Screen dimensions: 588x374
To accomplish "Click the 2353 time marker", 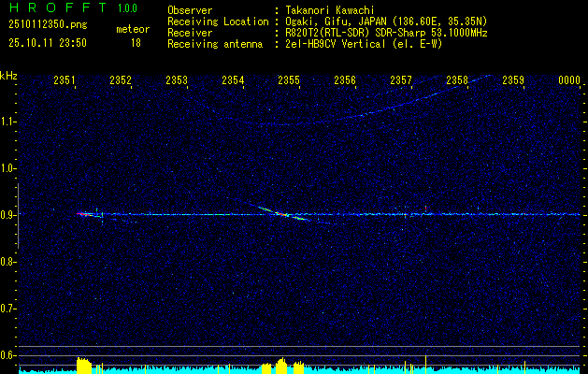I will click(177, 81).
